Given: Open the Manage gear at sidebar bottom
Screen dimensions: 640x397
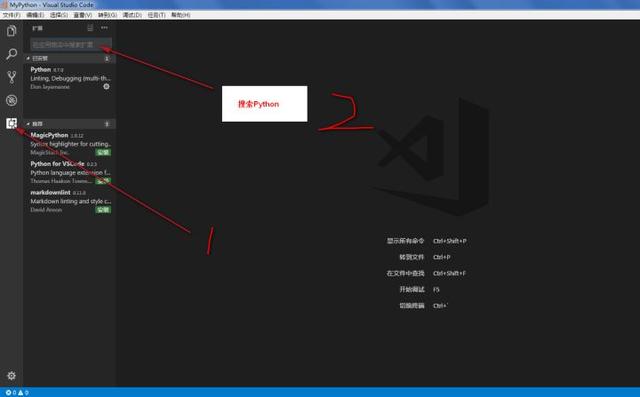Looking at the screenshot, I should tap(11, 375).
